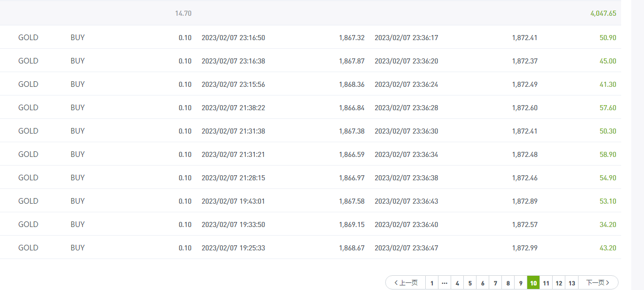Open page 13 in pagination
This screenshot has height=290, width=644.
coord(572,283)
